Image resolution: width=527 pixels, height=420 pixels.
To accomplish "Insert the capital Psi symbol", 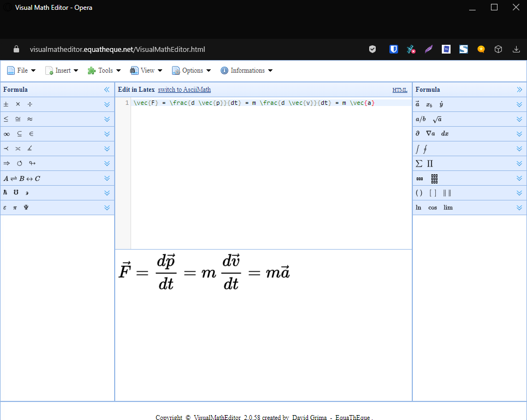I will coord(26,208).
